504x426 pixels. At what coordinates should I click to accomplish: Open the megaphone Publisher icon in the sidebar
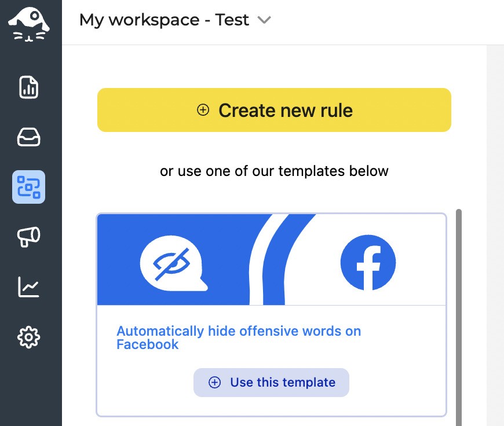click(x=28, y=237)
